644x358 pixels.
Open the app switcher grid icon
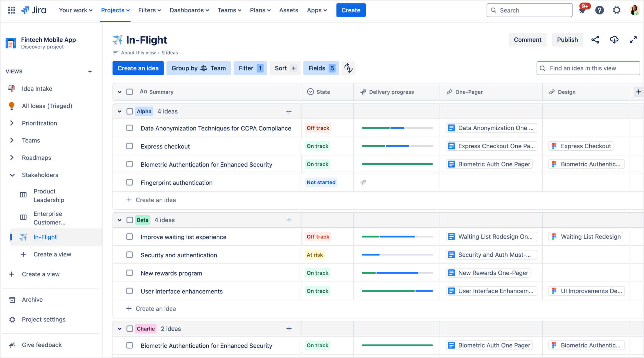[x=12, y=10]
